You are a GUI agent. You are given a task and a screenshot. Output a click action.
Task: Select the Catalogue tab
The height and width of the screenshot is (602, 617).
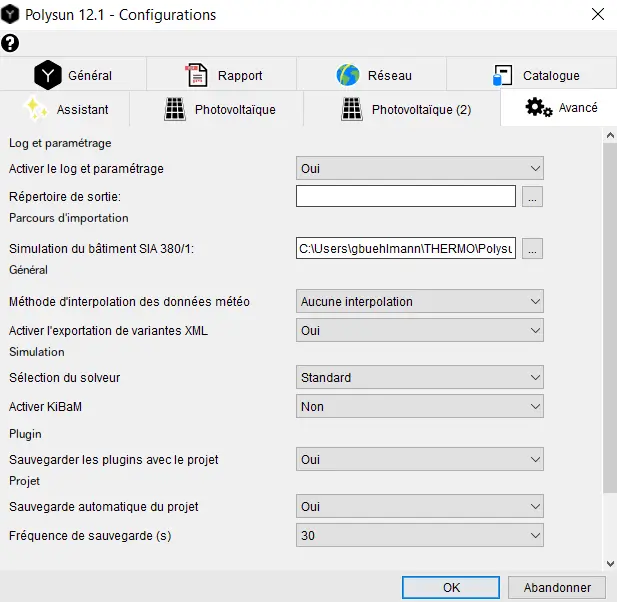click(x=535, y=75)
